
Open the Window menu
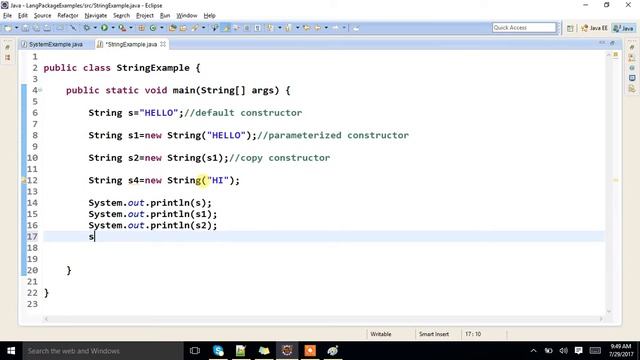[x=187, y=16]
